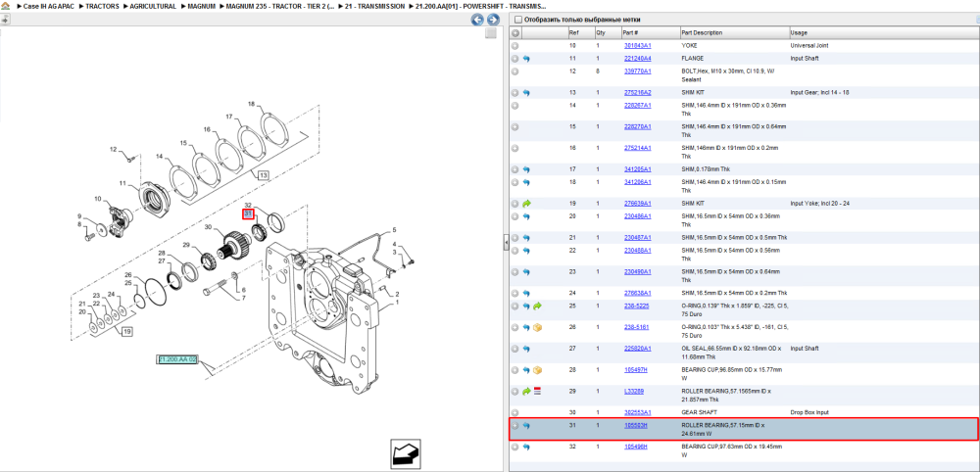Open part number 302553A1 link
This screenshot has height=472, width=980.
(638, 412)
